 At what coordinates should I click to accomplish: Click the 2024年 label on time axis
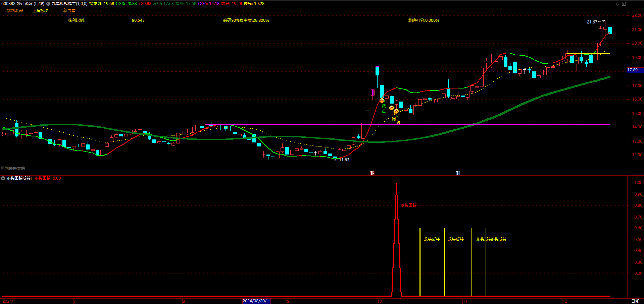(x=9, y=301)
